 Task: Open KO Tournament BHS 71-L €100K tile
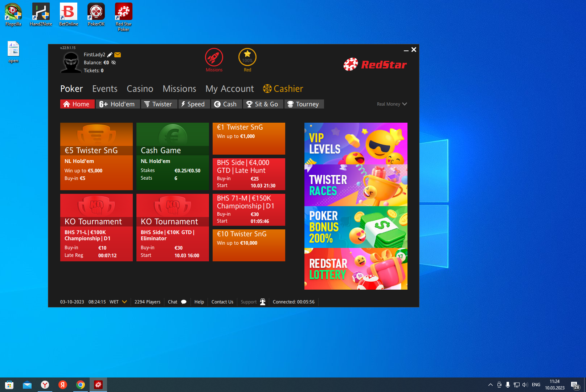(97, 228)
